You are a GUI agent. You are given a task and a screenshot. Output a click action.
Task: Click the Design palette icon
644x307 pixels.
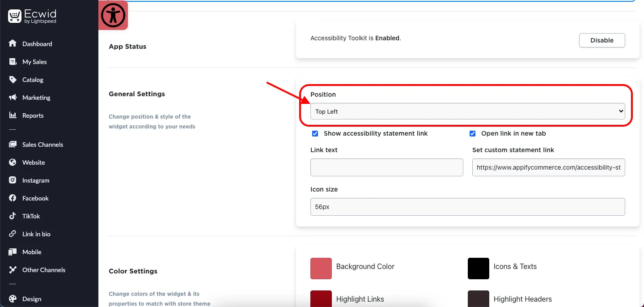point(13,298)
